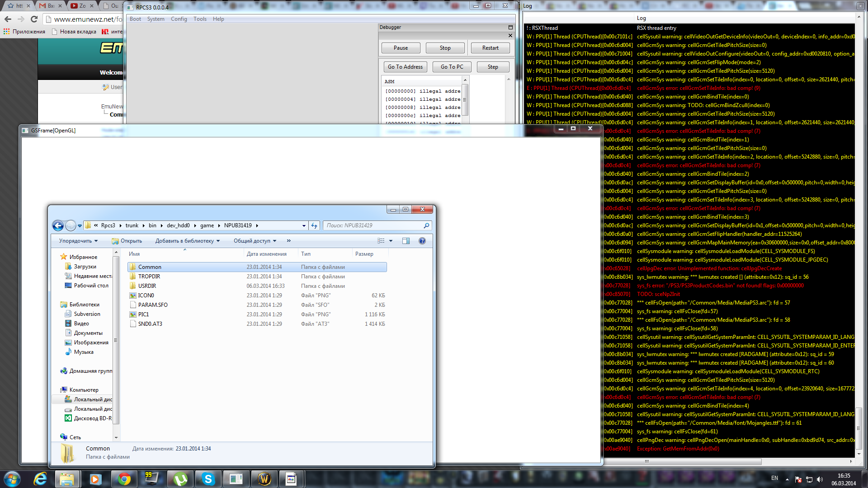Toggle the Debugger panel float button
The image size is (868, 488).
point(510,28)
